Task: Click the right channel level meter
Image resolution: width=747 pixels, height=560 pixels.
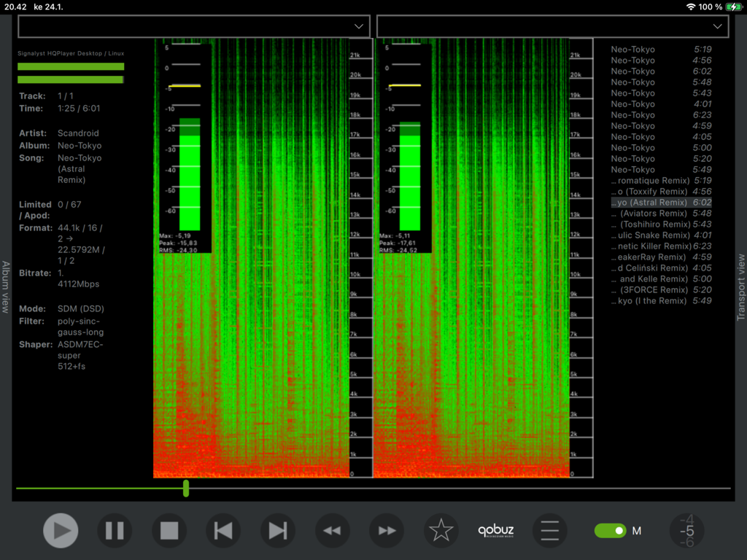Action: (405, 148)
